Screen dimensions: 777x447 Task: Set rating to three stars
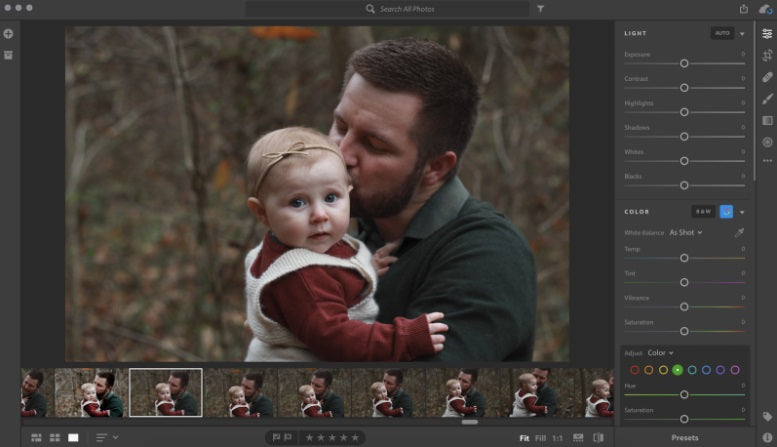(332, 438)
